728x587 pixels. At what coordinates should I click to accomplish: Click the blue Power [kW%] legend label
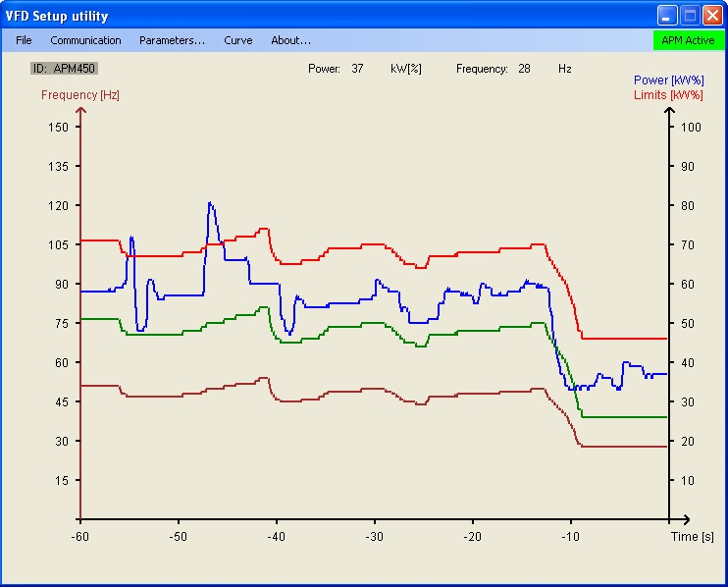tap(667, 80)
